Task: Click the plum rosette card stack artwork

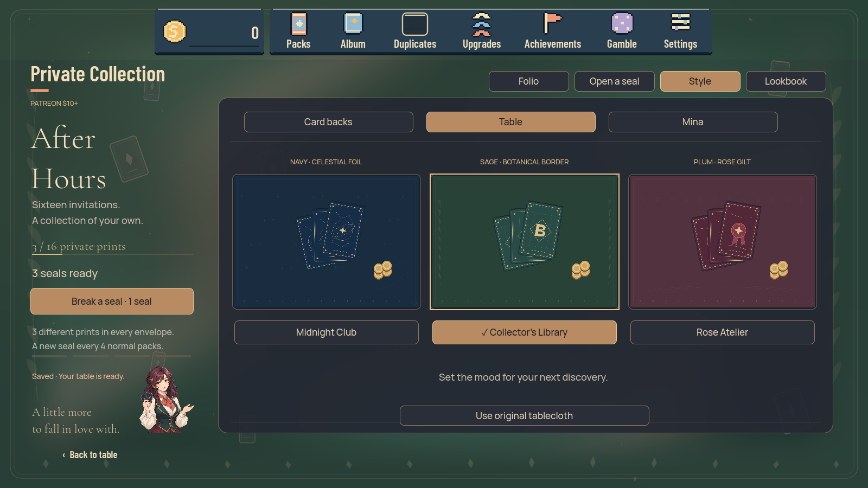Action: tap(726, 235)
